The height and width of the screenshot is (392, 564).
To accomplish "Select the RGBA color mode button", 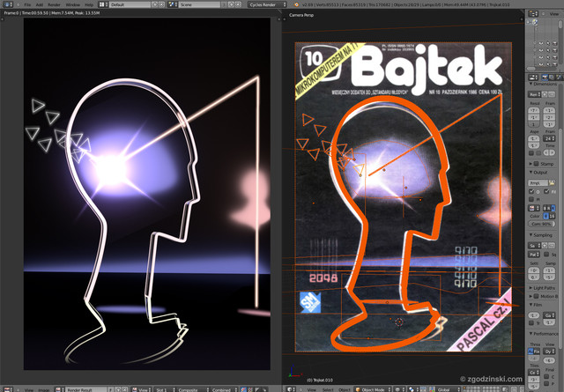I will [554, 208].
